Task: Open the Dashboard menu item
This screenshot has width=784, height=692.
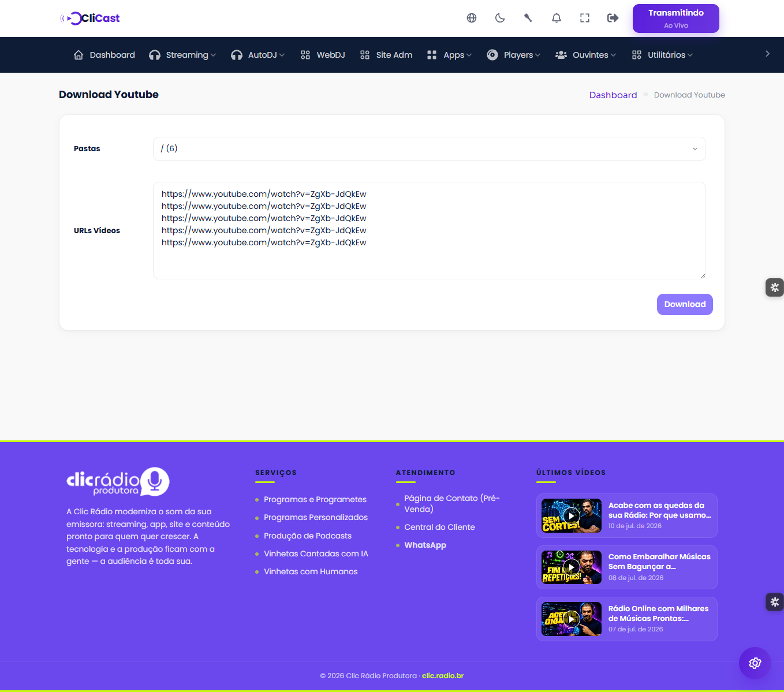Action: (104, 55)
